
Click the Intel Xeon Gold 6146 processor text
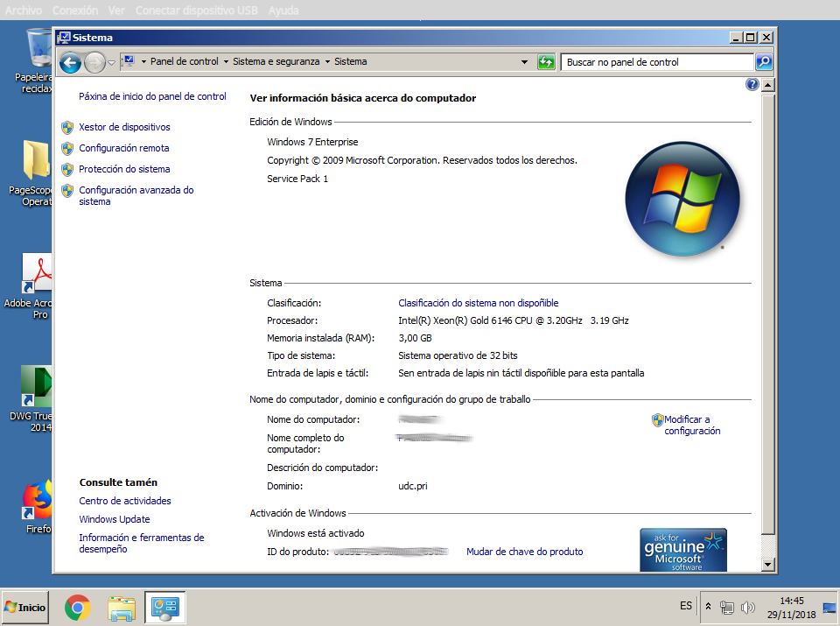(x=514, y=320)
